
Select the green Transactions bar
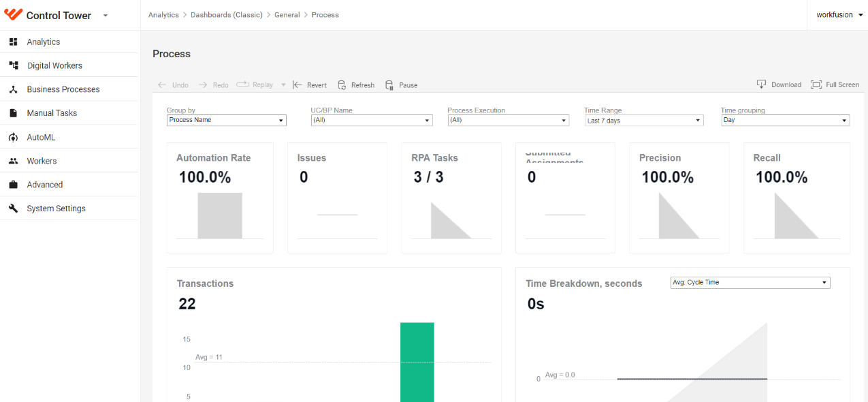(417, 362)
